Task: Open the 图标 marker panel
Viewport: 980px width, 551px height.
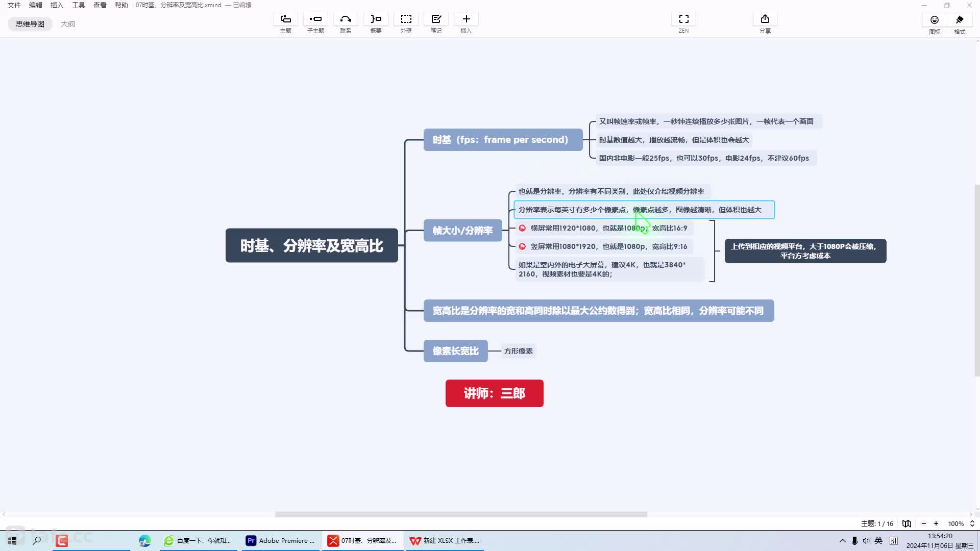Action: (x=934, y=20)
